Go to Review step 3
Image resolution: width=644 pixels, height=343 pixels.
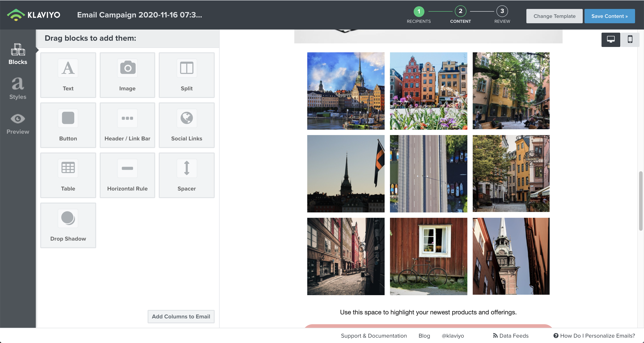pyautogui.click(x=502, y=11)
